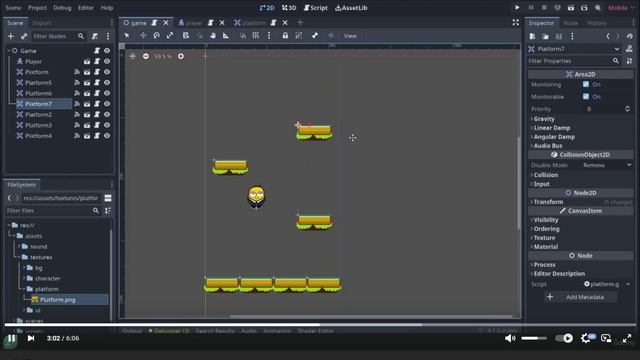Image resolution: width=640 pixels, height=360 pixels.
Task: Click the center view icon in viewport
Action: coord(132,56)
